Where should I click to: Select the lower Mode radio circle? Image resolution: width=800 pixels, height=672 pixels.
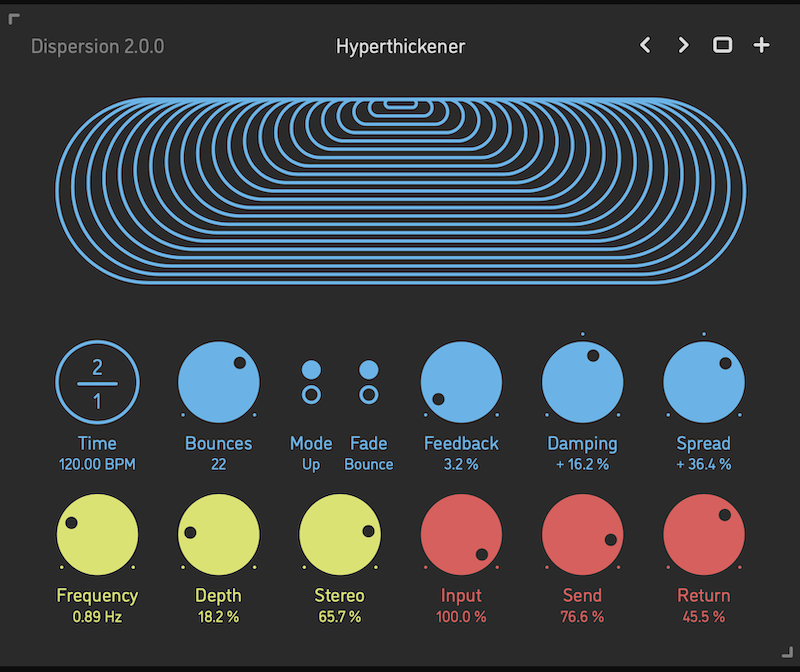tap(311, 395)
